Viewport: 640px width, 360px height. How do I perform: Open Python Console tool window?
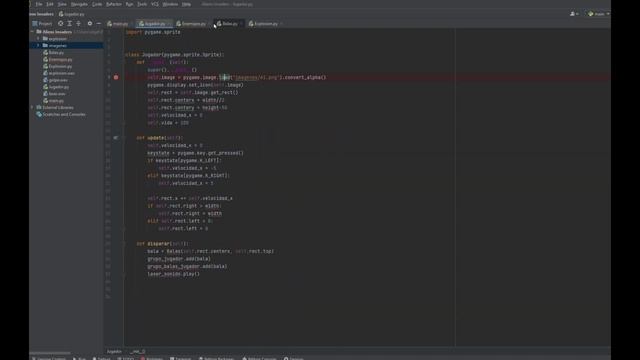pos(260,358)
